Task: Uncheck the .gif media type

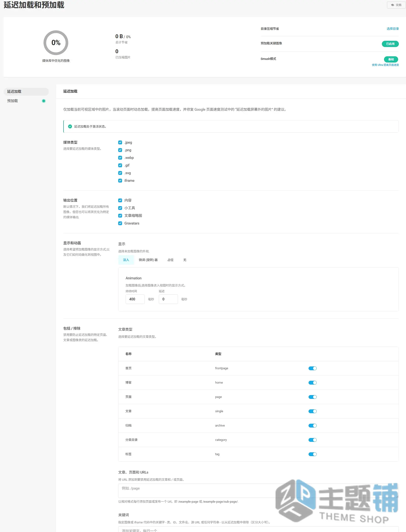Action: tap(120, 165)
